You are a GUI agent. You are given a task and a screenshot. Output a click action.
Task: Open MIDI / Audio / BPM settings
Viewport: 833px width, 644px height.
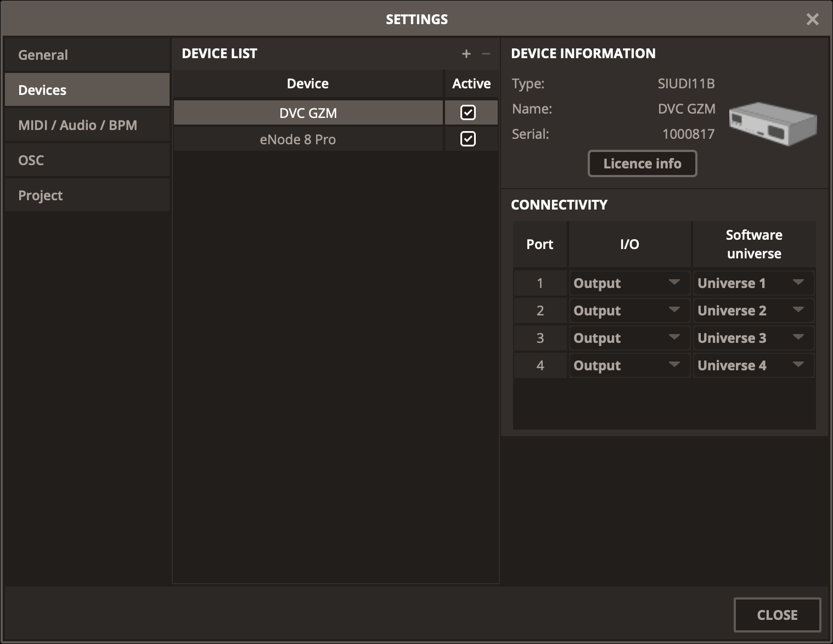click(x=87, y=125)
